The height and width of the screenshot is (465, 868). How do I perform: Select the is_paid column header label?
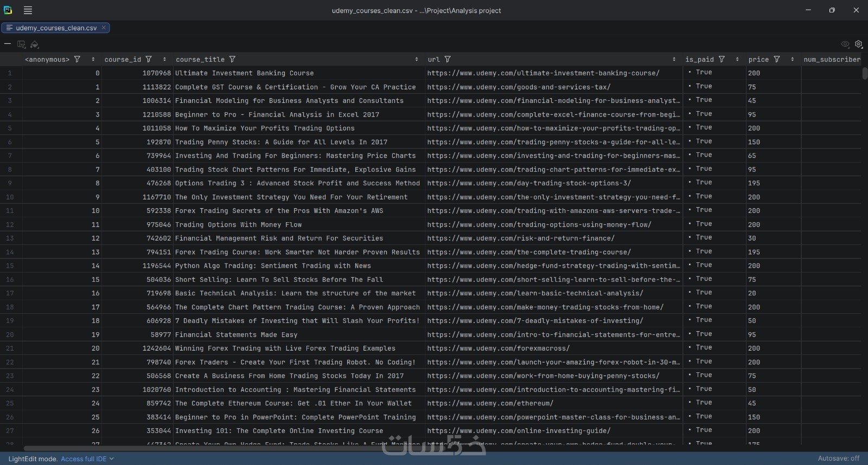point(699,60)
